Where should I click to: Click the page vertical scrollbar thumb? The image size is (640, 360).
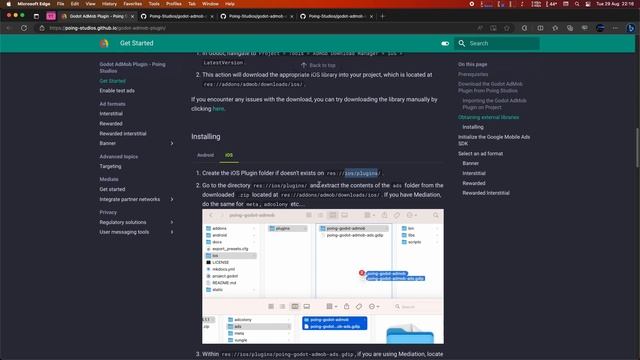(637, 148)
